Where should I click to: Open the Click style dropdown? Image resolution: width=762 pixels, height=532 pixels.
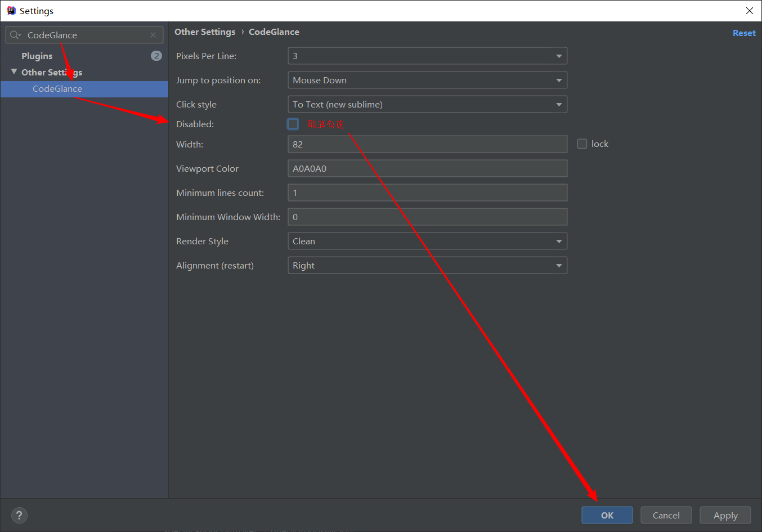[x=427, y=104]
